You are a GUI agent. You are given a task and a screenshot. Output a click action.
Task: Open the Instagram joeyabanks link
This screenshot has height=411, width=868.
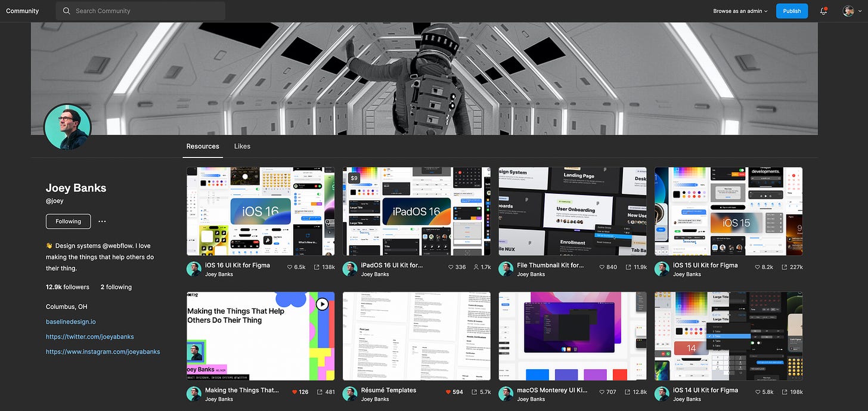103,352
